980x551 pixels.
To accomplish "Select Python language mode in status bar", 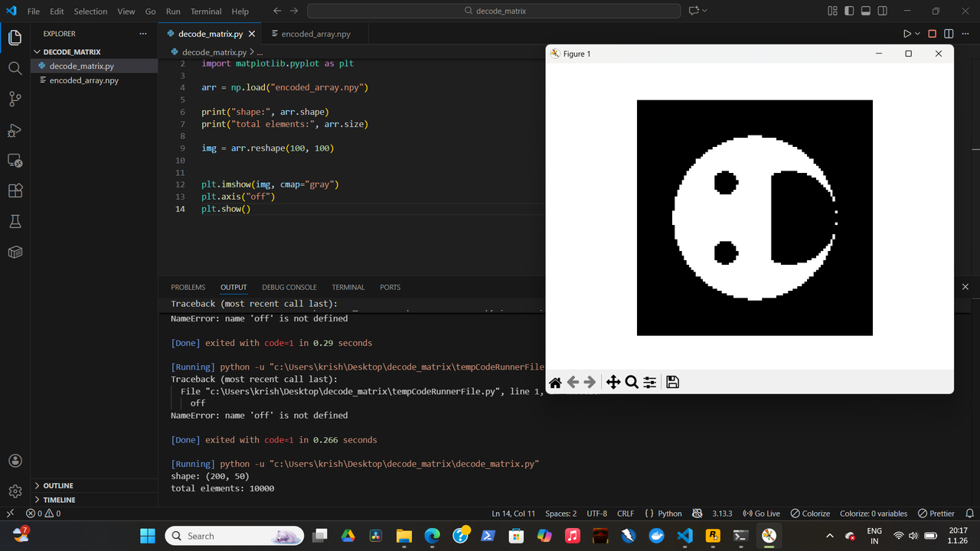I will tap(663, 514).
